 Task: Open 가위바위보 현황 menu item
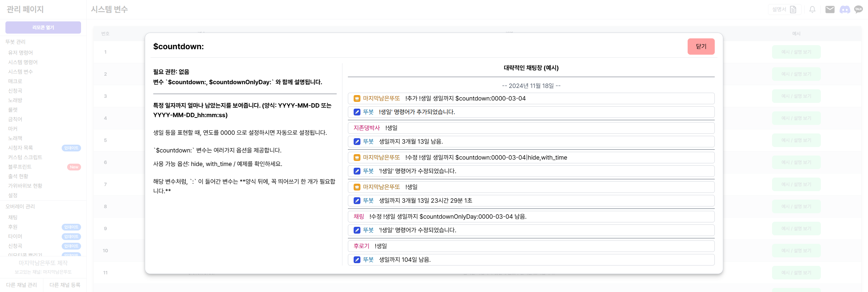tap(25, 186)
